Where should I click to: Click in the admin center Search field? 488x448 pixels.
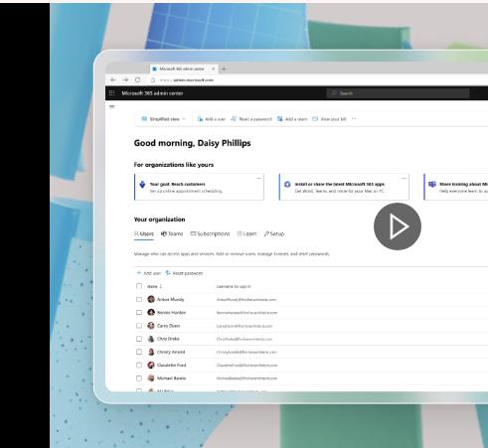pos(398,93)
